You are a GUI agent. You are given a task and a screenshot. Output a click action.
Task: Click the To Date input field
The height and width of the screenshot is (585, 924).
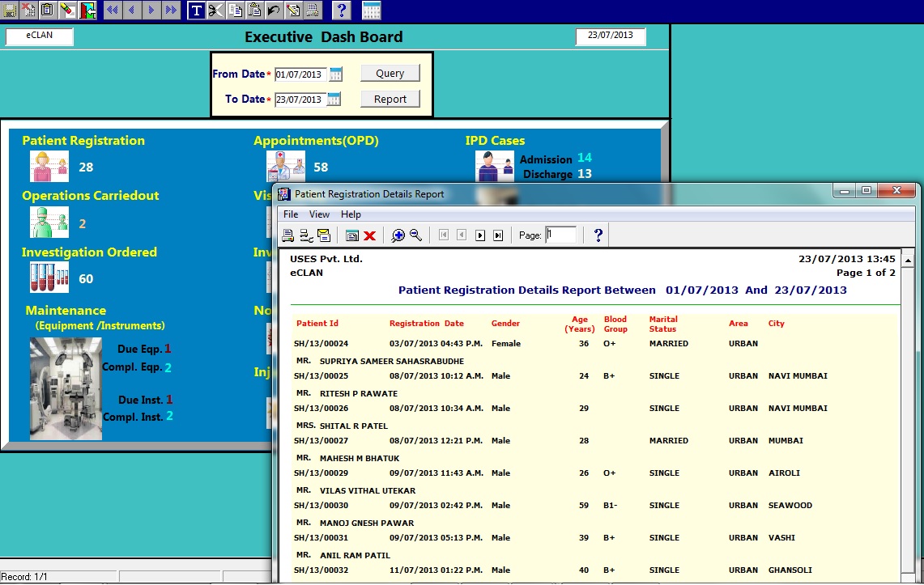(300, 100)
